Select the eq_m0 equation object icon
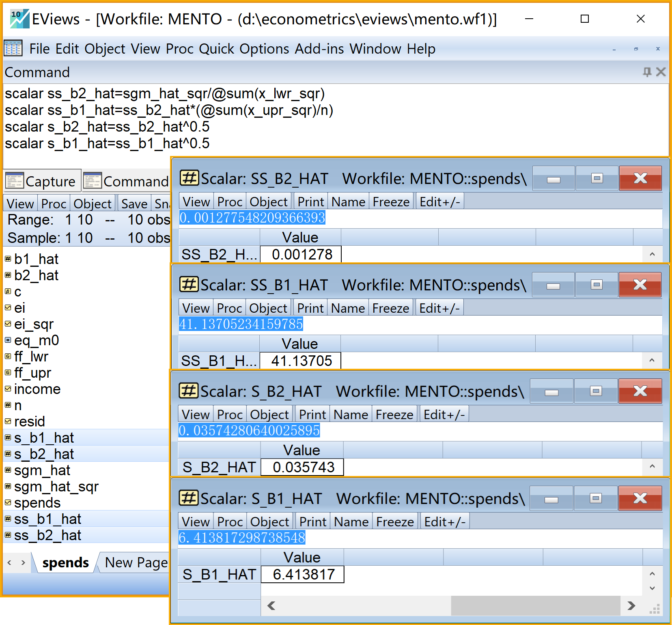672x625 pixels. pos(8,340)
